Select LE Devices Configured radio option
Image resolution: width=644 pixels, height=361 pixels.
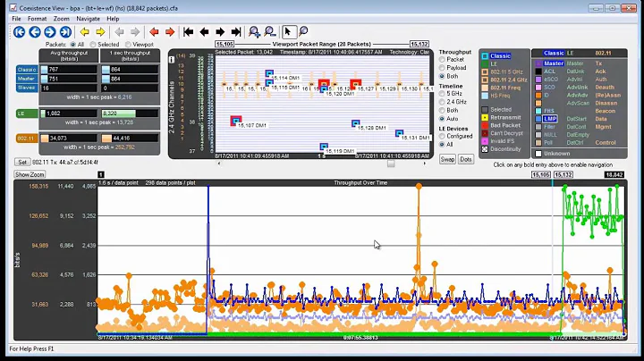442,136
